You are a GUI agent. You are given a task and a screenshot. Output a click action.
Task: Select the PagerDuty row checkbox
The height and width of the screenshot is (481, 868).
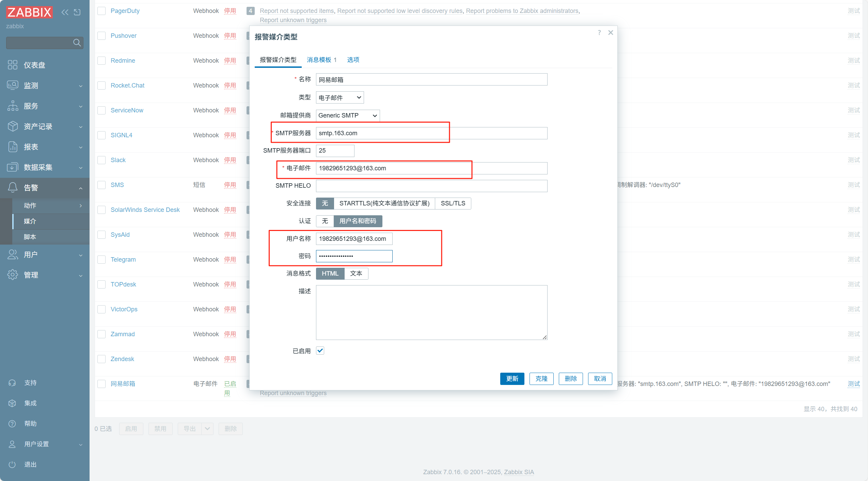(101, 11)
